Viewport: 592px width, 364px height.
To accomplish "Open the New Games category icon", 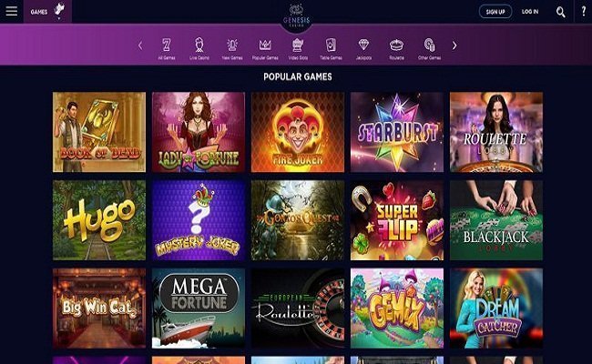I will [x=232, y=45].
